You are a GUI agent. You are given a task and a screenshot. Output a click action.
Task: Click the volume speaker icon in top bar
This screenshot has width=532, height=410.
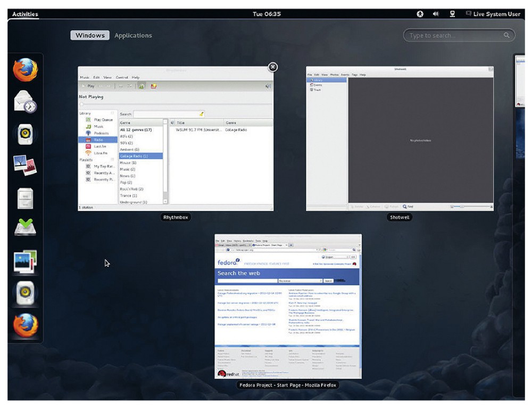click(436, 14)
